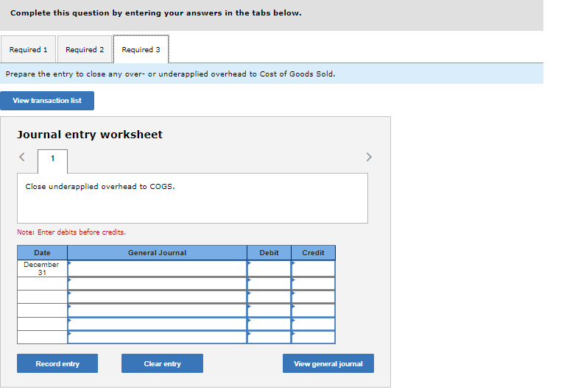This screenshot has width=564, height=392.
Task: Select sixth row General Journal account field
Action: point(157,338)
